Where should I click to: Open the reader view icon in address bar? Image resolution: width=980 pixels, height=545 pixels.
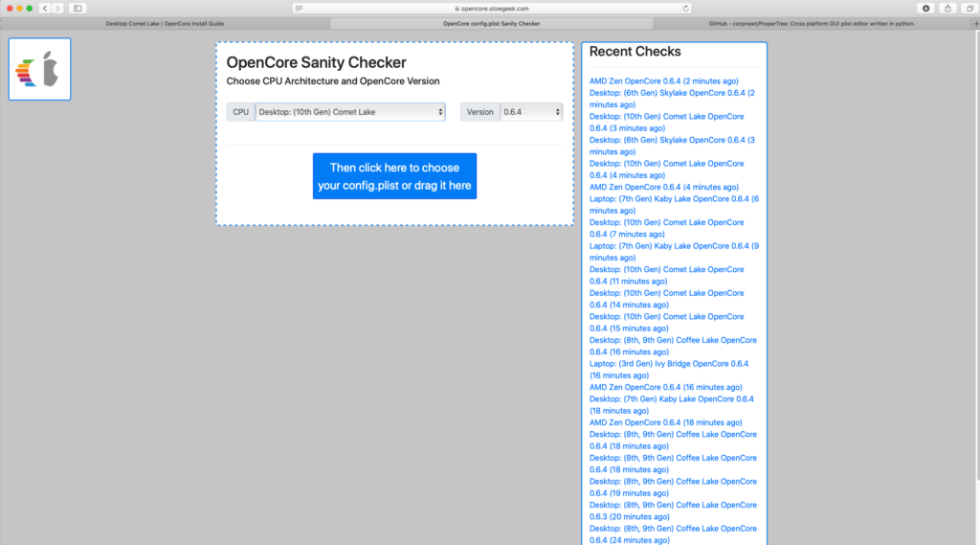(300, 8)
